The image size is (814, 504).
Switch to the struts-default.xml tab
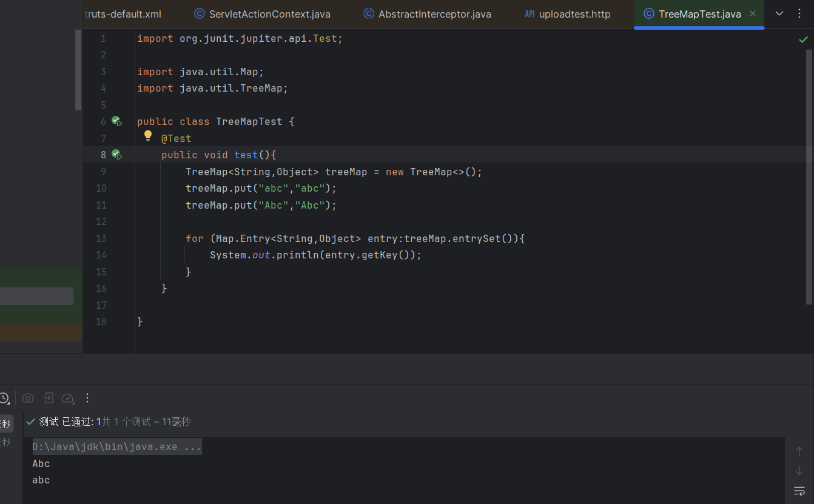coord(123,14)
